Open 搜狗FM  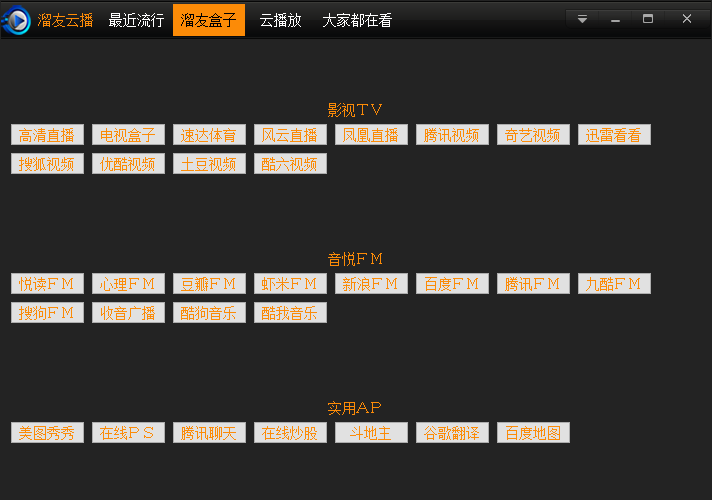[x=47, y=312]
